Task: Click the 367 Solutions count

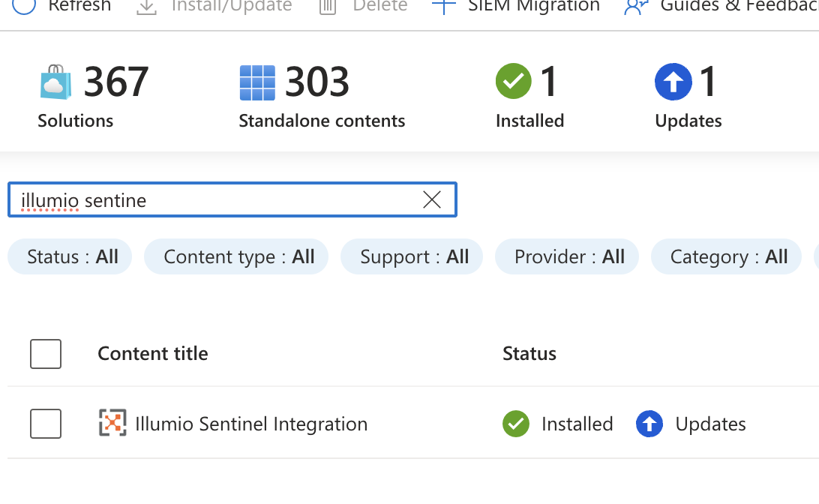Action: [x=116, y=82]
